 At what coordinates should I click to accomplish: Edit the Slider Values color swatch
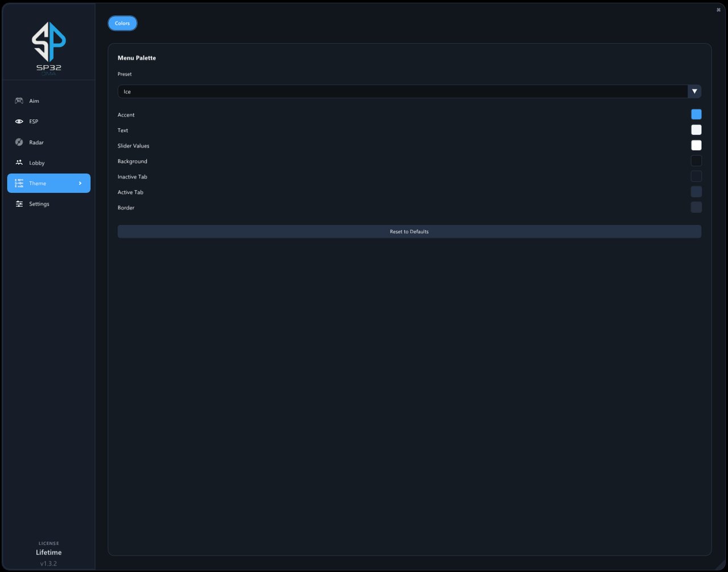pos(696,145)
